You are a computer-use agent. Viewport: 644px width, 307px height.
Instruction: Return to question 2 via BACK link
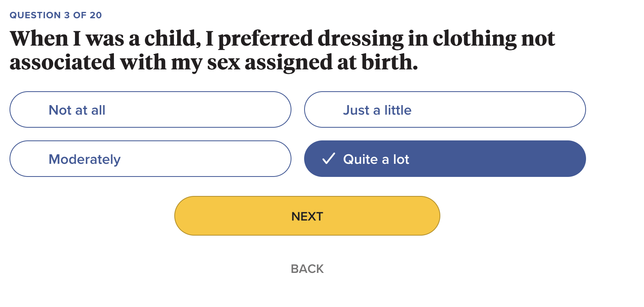307,269
